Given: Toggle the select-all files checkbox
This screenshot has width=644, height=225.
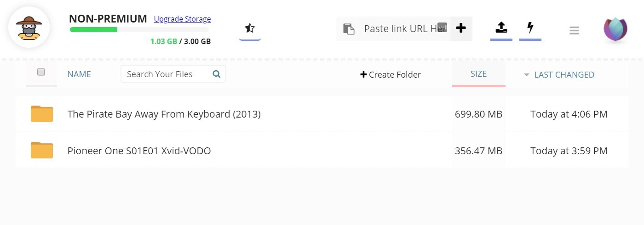Looking at the screenshot, I should tap(41, 72).
